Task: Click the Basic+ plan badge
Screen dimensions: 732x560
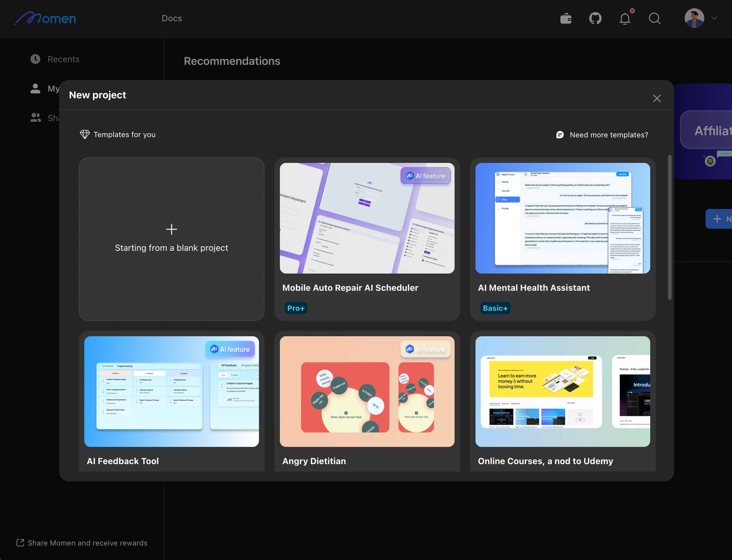Action: pyautogui.click(x=495, y=308)
